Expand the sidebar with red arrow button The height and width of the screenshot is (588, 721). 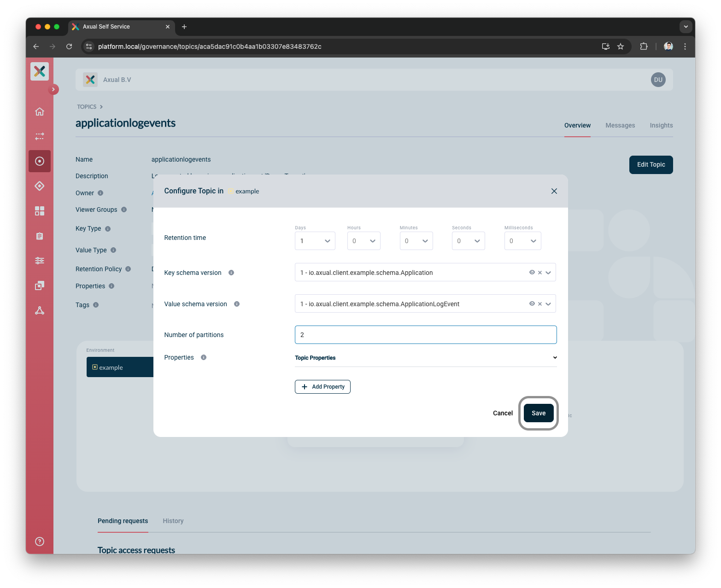coord(53,89)
